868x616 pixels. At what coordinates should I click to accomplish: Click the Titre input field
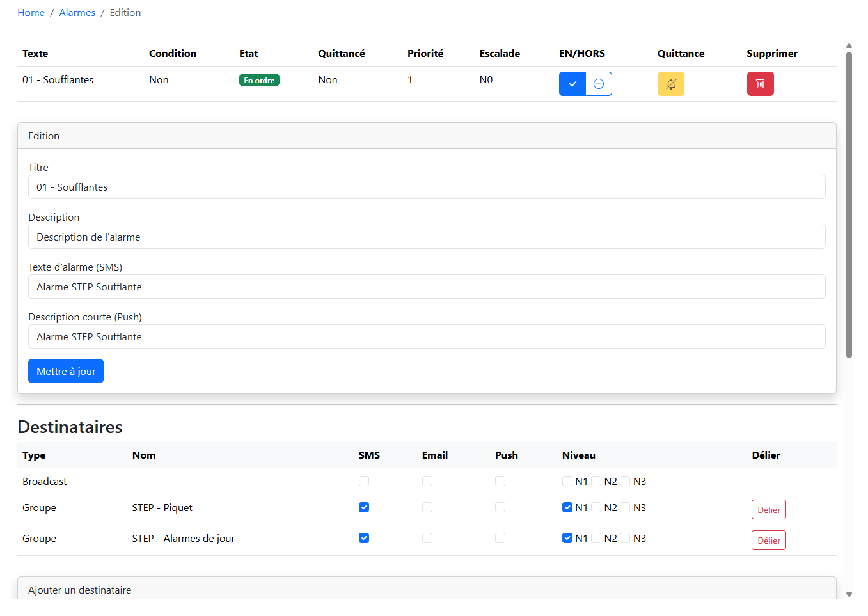pyautogui.click(x=427, y=187)
